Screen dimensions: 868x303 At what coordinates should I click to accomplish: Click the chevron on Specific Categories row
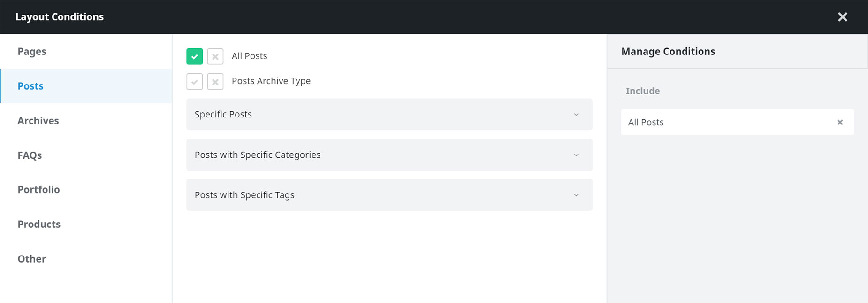(x=576, y=155)
